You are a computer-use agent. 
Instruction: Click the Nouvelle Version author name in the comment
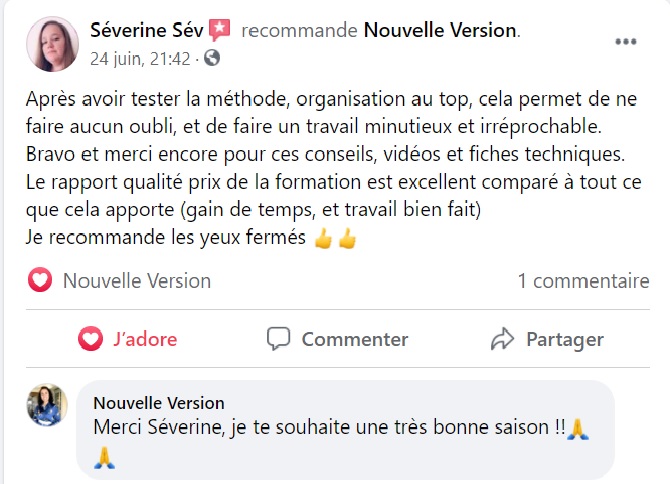pos(159,403)
